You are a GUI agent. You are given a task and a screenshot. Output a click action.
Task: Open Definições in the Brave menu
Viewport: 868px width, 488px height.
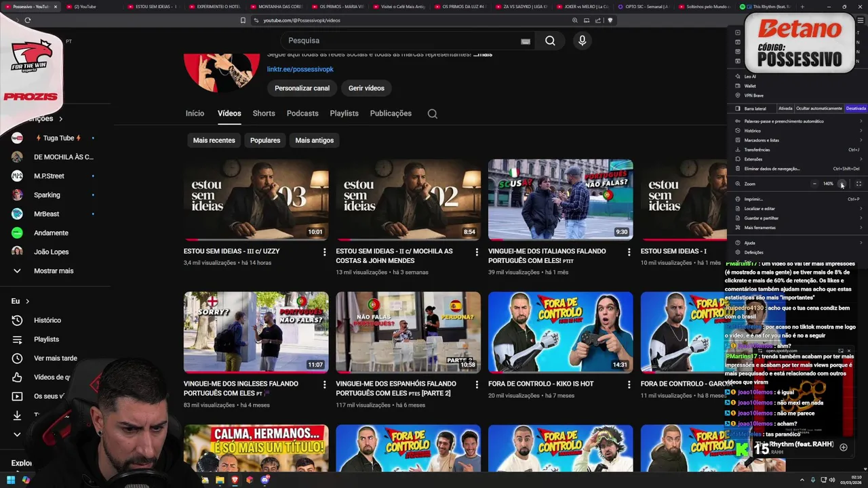click(798, 252)
